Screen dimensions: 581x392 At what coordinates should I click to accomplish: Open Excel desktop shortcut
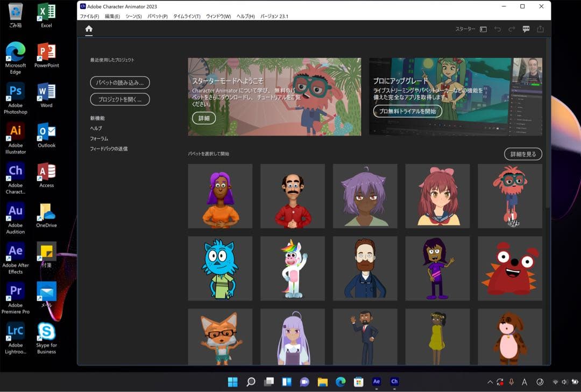(46, 16)
